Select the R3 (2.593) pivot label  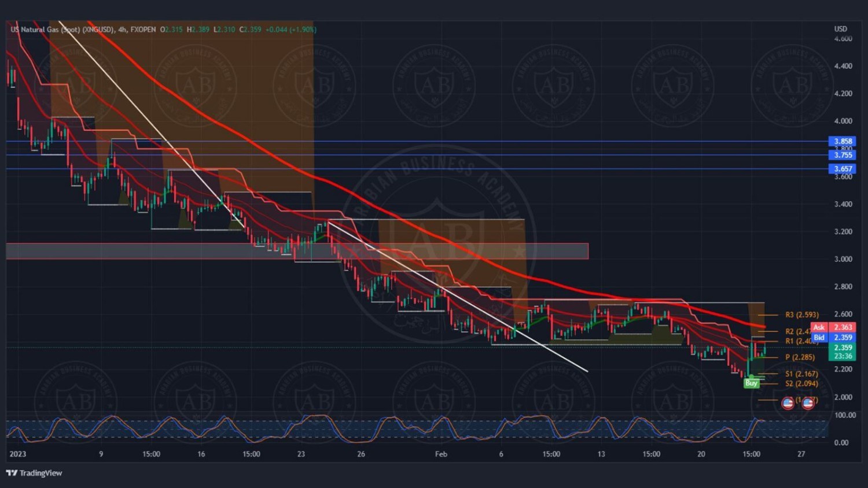[802, 315]
